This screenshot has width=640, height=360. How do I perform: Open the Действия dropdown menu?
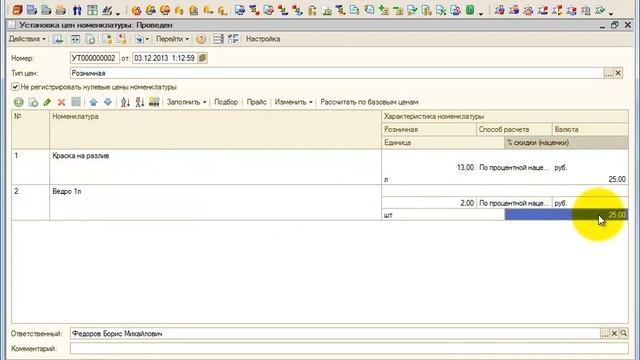pyautogui.click(x=27, y=39)
